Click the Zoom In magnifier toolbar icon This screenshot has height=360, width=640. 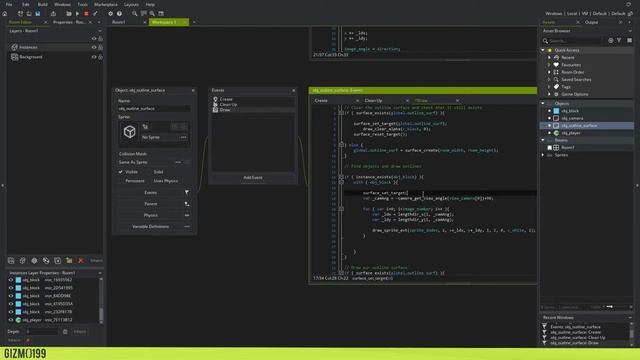[152, 13]
